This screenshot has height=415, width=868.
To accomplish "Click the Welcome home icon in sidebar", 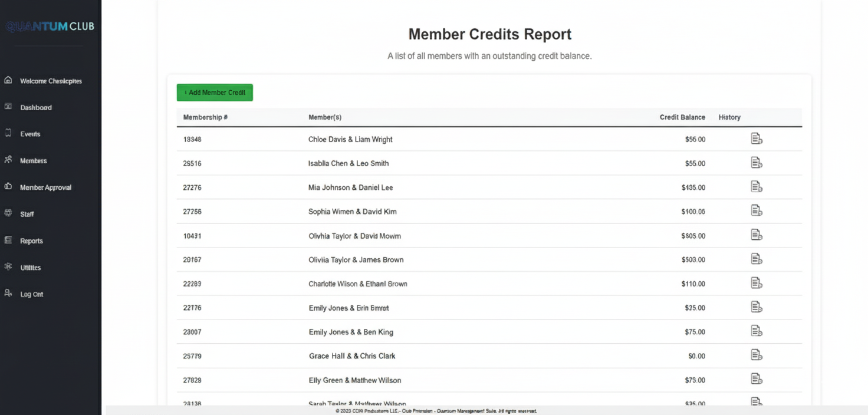I will click(x=8, y=80).
